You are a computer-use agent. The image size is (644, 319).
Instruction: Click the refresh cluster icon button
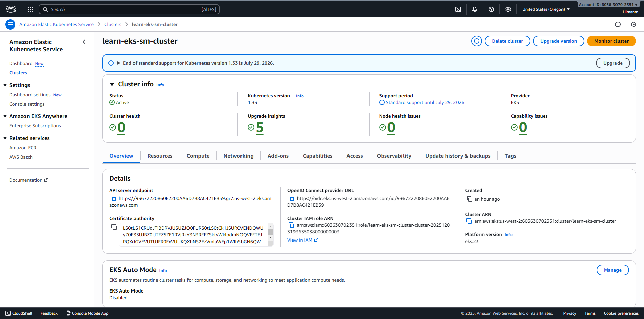[x=476, y=41]
